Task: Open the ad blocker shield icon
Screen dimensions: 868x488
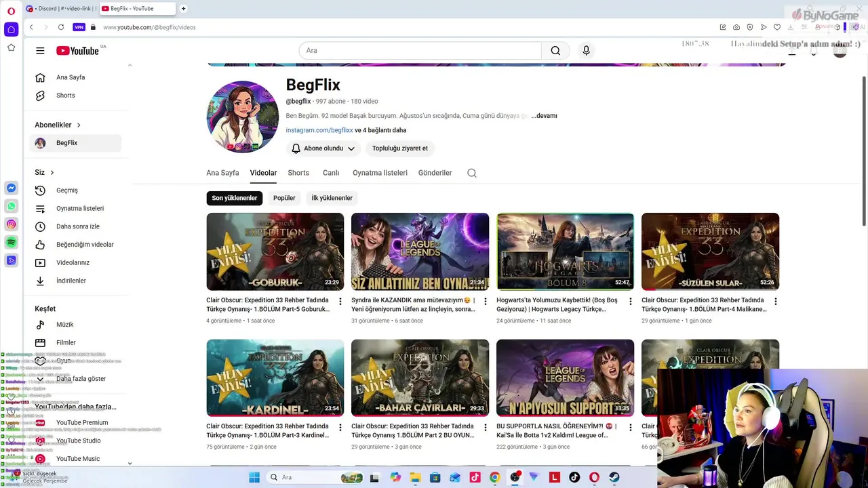Action: [750, 27]
